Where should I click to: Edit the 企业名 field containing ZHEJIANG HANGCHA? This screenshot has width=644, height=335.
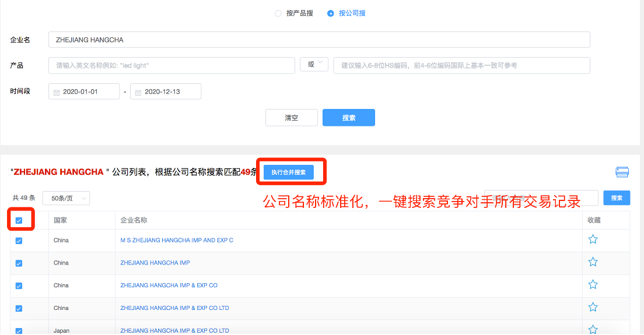319,40
